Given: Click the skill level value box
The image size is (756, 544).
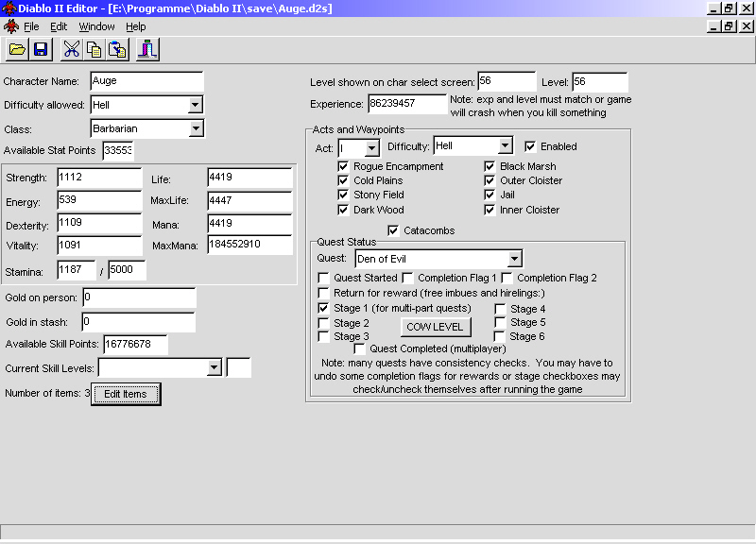Looking at the screenshot, I should pos(238,367).
